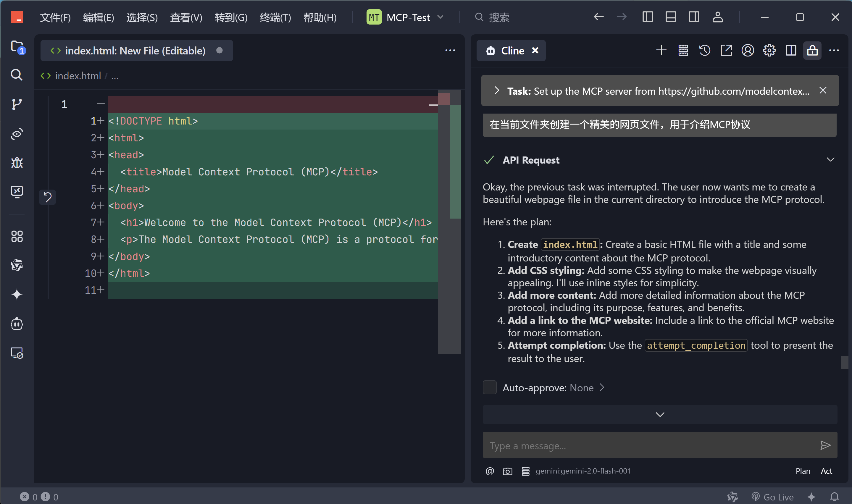Start a new Cline task
852x504 pixels.
click(x=661, y=51)
